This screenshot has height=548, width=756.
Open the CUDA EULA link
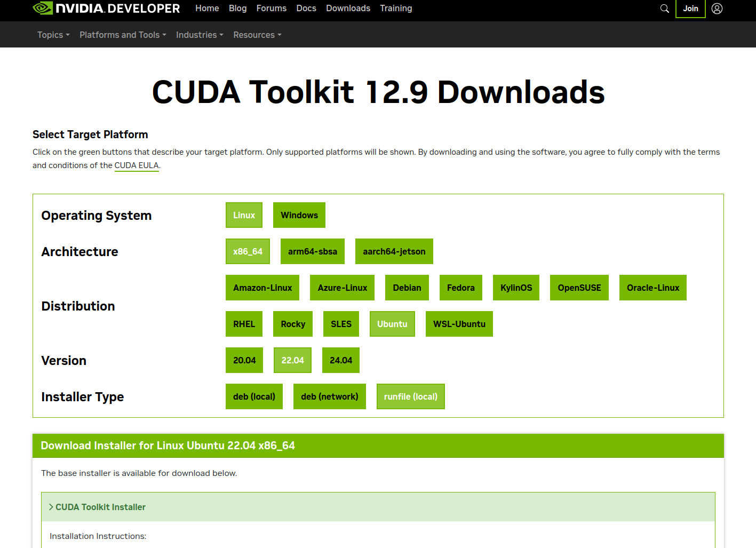click(x=137, y=165)
